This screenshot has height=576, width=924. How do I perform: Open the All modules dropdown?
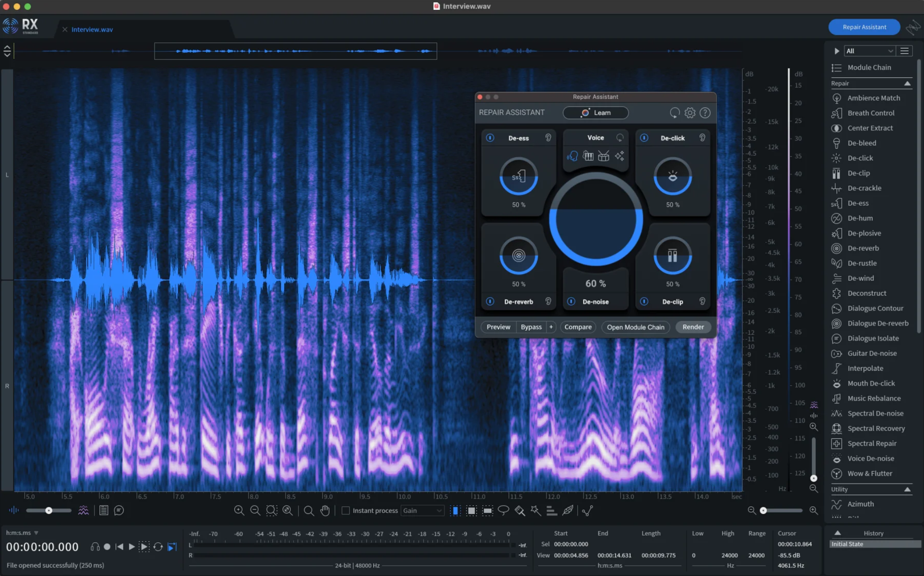[x=869, y=51]
